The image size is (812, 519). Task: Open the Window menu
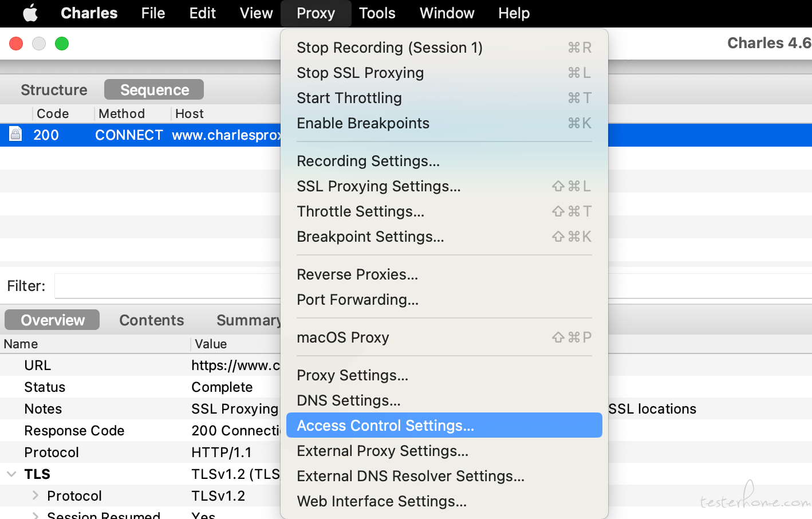[447, 13]
